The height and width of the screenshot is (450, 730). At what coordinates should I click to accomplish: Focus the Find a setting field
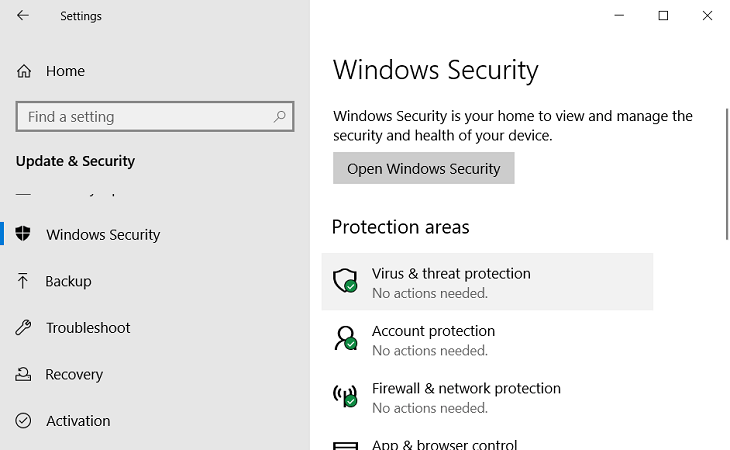point(155,116)
